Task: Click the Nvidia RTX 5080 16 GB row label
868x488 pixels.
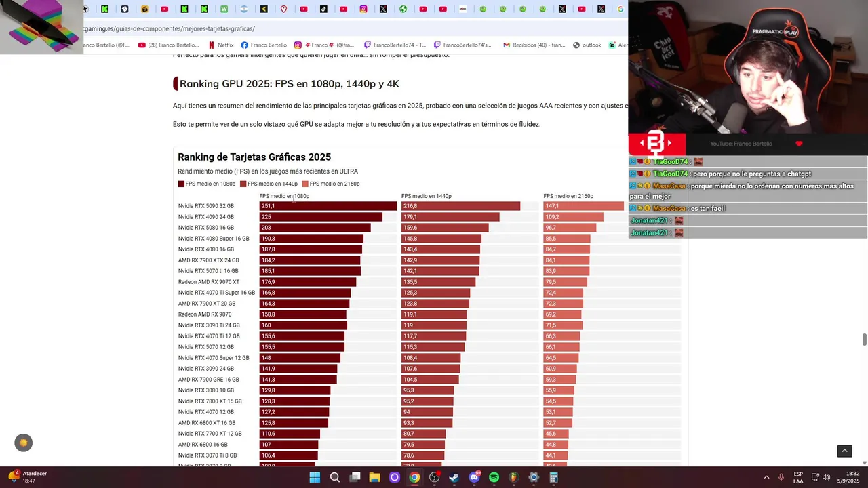Action: tap(206, 228)
